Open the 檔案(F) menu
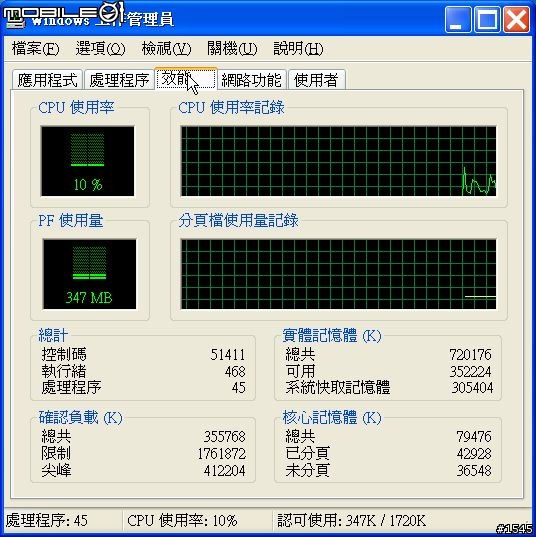Image resolution: width=536 pixels, height=537 pixels. (x=35, y=48)
